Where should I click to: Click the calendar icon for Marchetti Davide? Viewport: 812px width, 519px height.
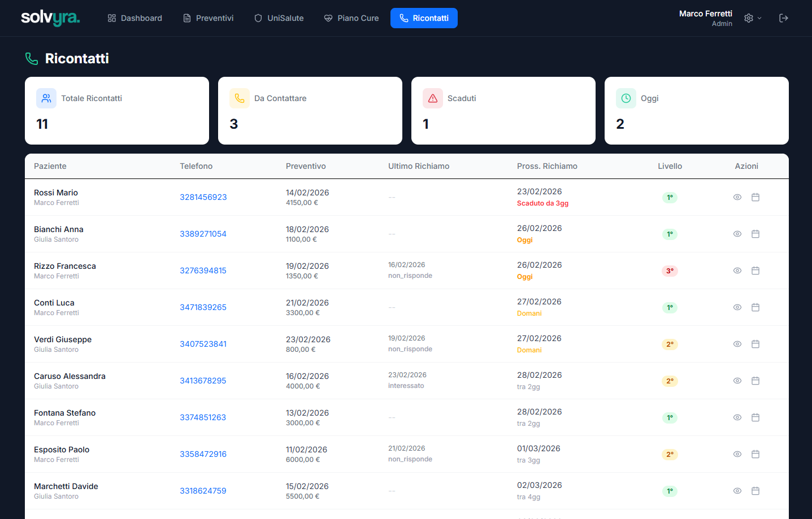click(755, 491)
